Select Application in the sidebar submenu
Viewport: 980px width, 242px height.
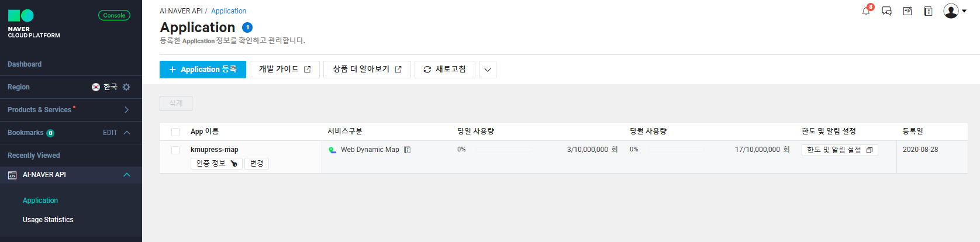tap(40, 200)
